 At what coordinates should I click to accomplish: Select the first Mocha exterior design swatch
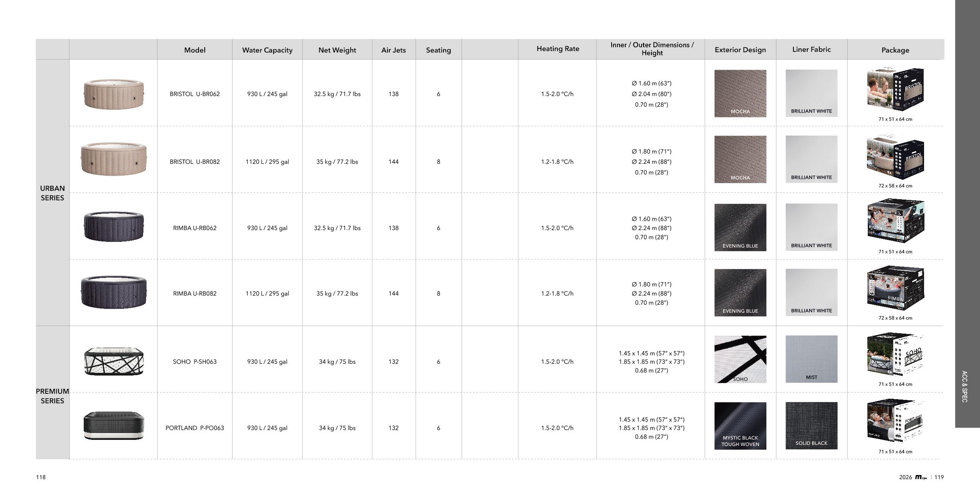tap(740, 93)
